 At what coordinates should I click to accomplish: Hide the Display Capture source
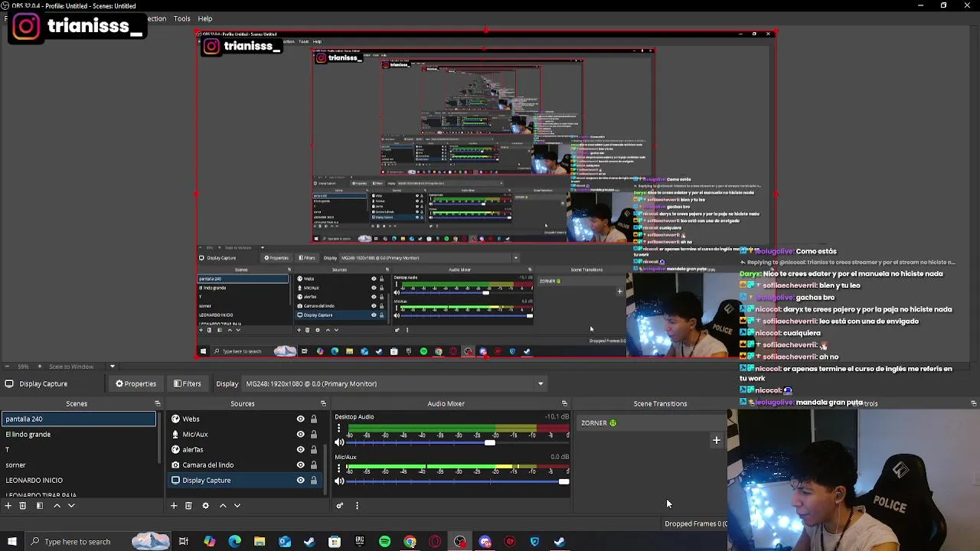(300, 480)
